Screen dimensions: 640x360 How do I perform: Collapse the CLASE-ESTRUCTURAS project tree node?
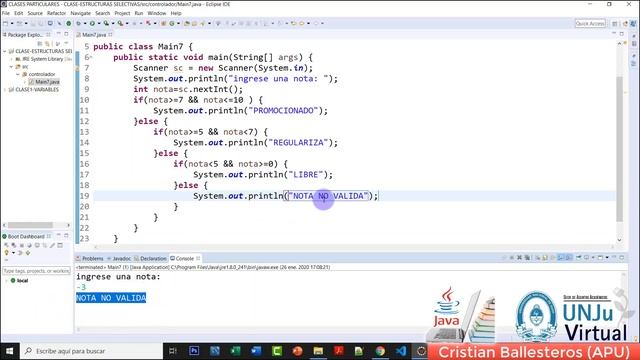(x=4, y=51)
